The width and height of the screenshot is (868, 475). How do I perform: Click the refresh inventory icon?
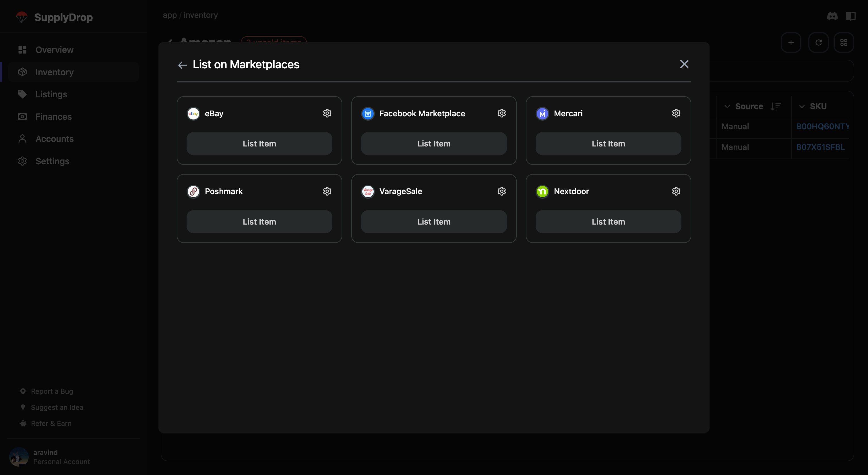(818, 43)
